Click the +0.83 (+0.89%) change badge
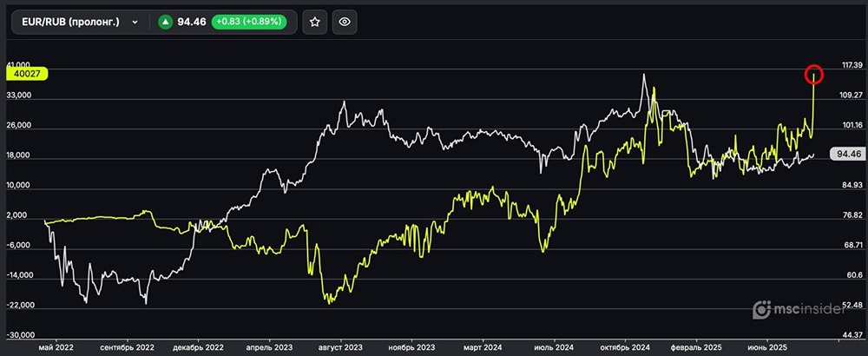 pyautogui.click(x=249, y=23)
